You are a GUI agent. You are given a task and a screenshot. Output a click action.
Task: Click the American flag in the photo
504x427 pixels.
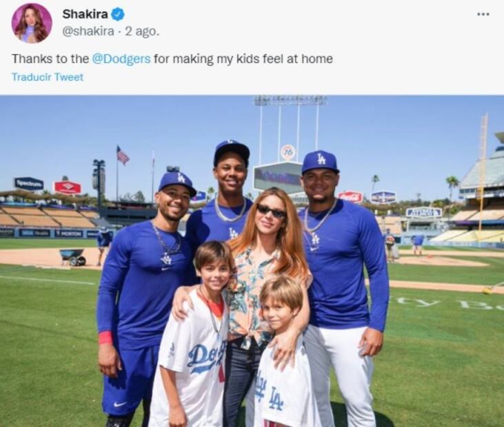(123, 155)
